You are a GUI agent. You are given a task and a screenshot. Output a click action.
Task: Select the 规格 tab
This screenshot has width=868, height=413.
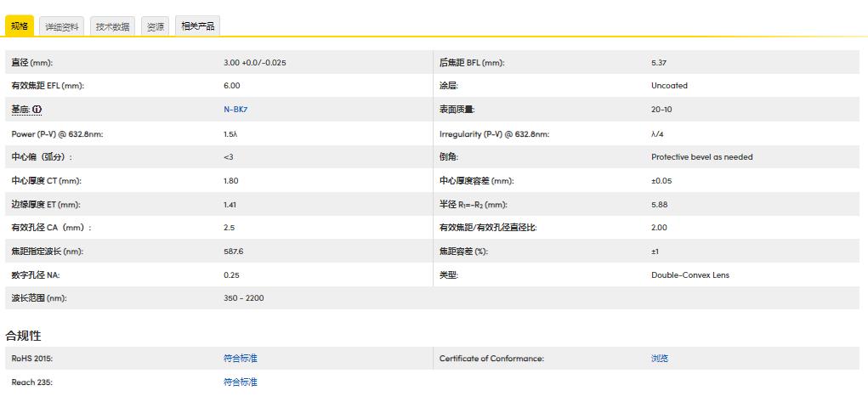point(20,26)
